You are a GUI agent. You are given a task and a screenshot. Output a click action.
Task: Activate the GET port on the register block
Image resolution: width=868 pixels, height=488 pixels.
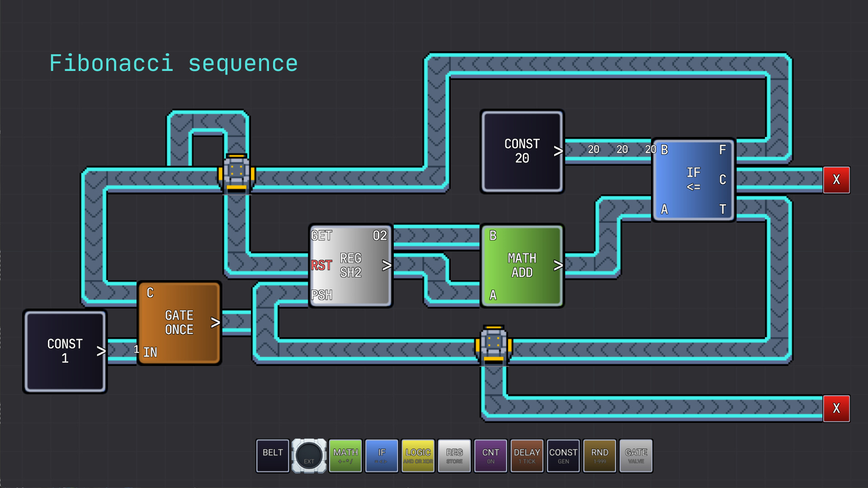coord(321,235)
